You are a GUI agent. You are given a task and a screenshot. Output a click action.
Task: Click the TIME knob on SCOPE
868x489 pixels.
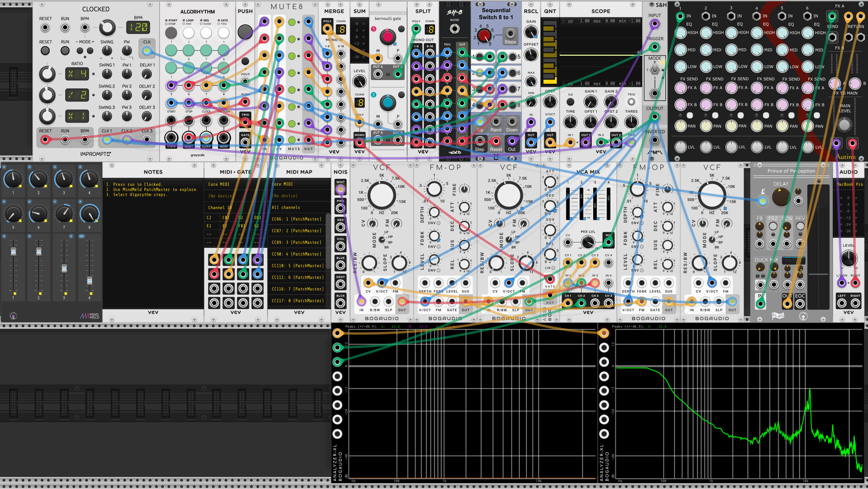point(570,122)
